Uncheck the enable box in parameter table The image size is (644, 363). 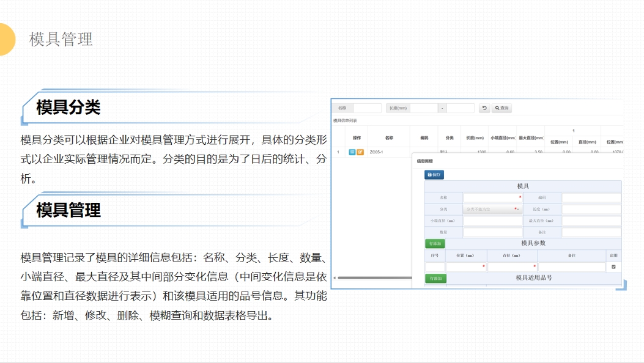[x=613, y=266]
